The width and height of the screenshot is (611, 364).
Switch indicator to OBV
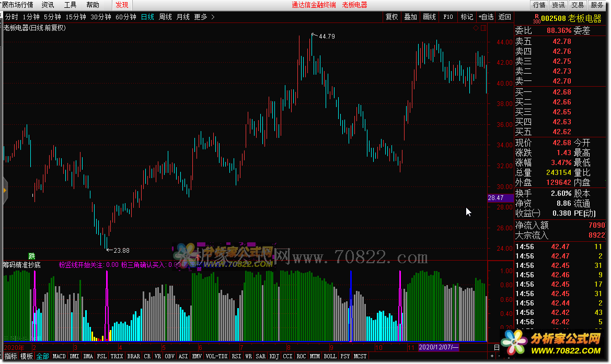(169, 356)
